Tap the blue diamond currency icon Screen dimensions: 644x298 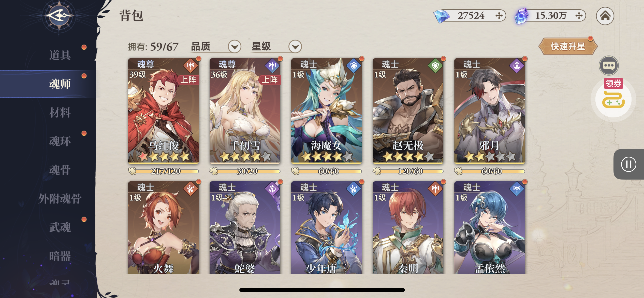pos(441,16)
